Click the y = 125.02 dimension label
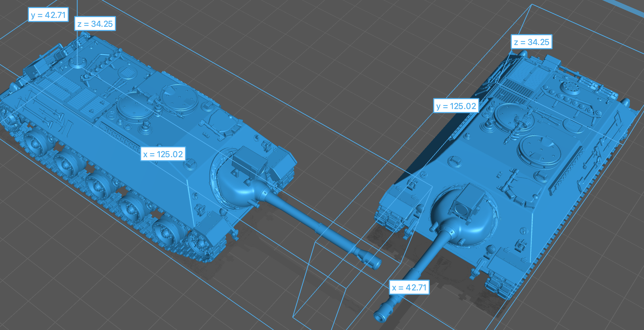 [456, 106]
